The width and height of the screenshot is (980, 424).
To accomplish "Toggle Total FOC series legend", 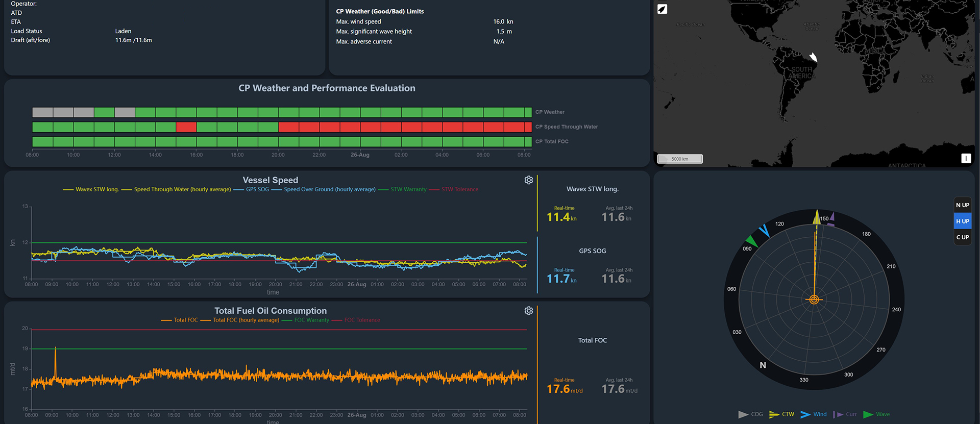I will point(179,320).
